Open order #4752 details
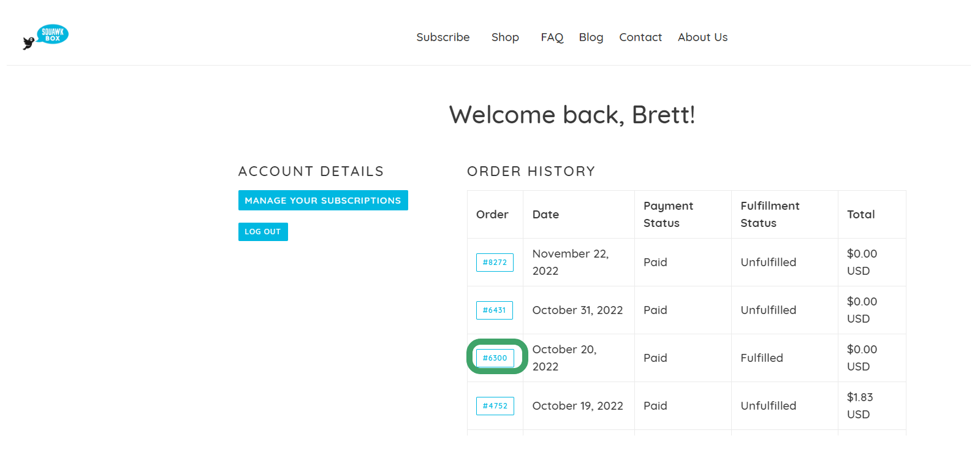The width and height of the screenshot is (980, 468). pyautogui.click(x=495, y=406)
